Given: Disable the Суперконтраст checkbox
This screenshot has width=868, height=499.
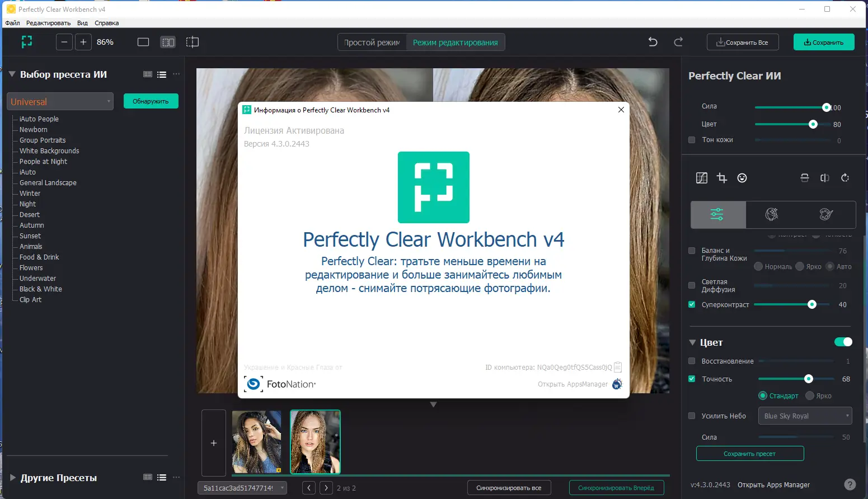Looking at the screenshot, I should coord(692,304).
